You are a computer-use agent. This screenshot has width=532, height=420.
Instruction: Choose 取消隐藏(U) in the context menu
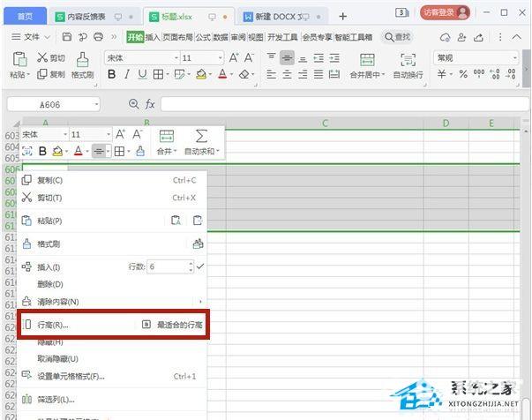point(112,358)
